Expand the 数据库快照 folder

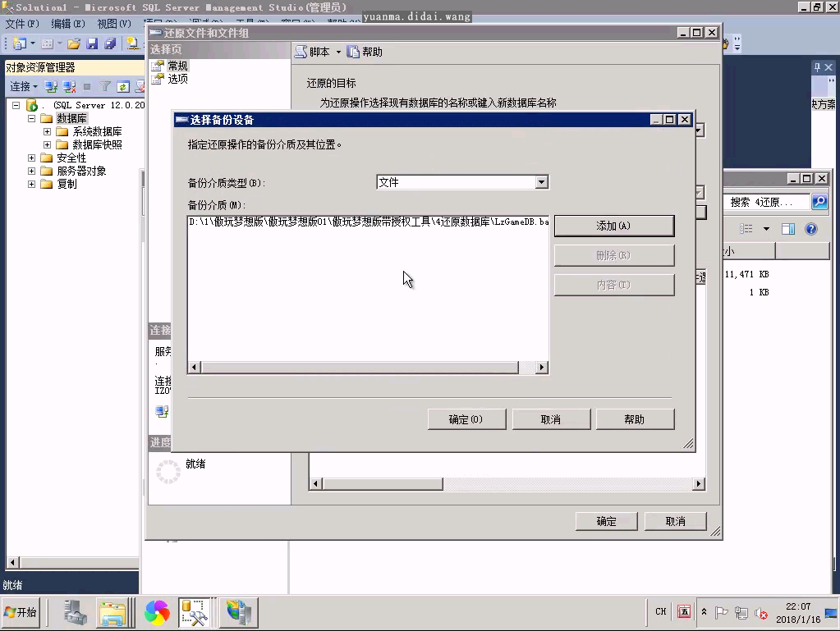click(x=47, y=144)
